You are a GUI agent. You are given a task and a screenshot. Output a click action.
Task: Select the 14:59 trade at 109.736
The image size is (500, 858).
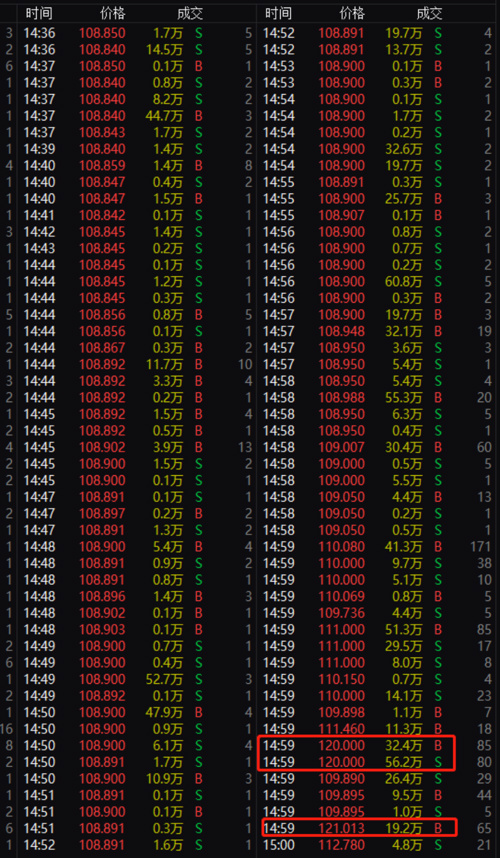click(x=377, y=612)
